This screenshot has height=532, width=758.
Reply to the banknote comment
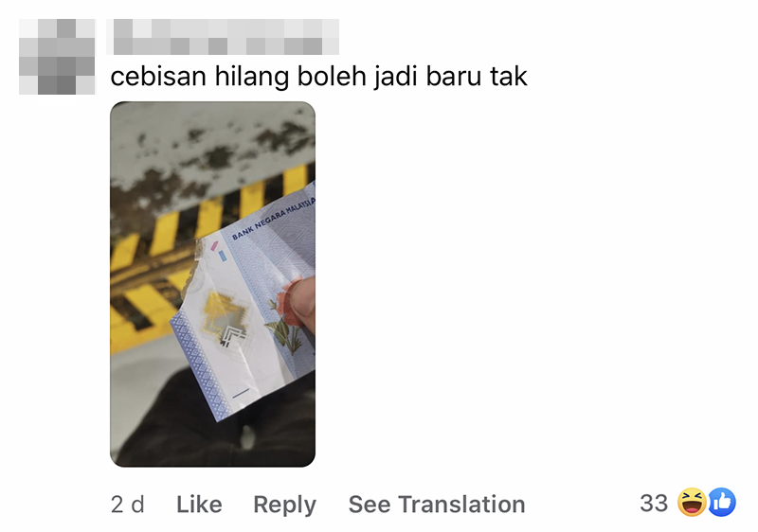point(285,505)
